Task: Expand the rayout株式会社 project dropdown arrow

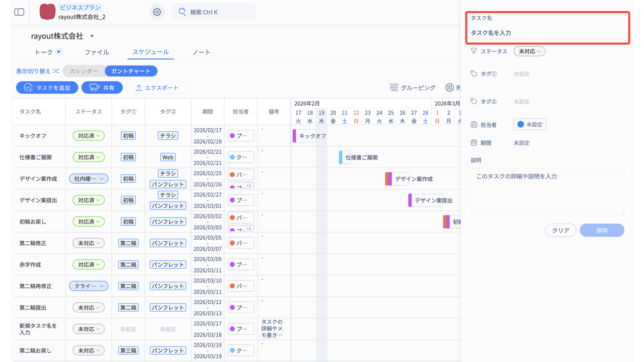Action: [x=92, y=36]
